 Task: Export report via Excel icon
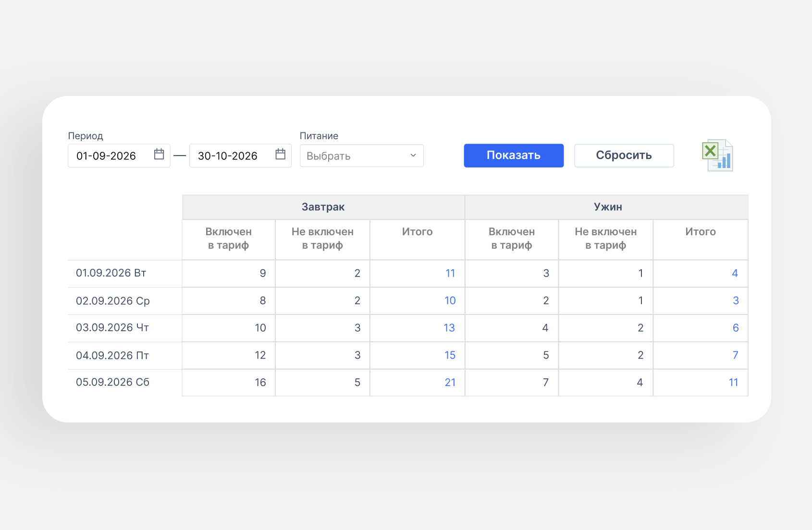pyautogui.click(x=717, y=156)
